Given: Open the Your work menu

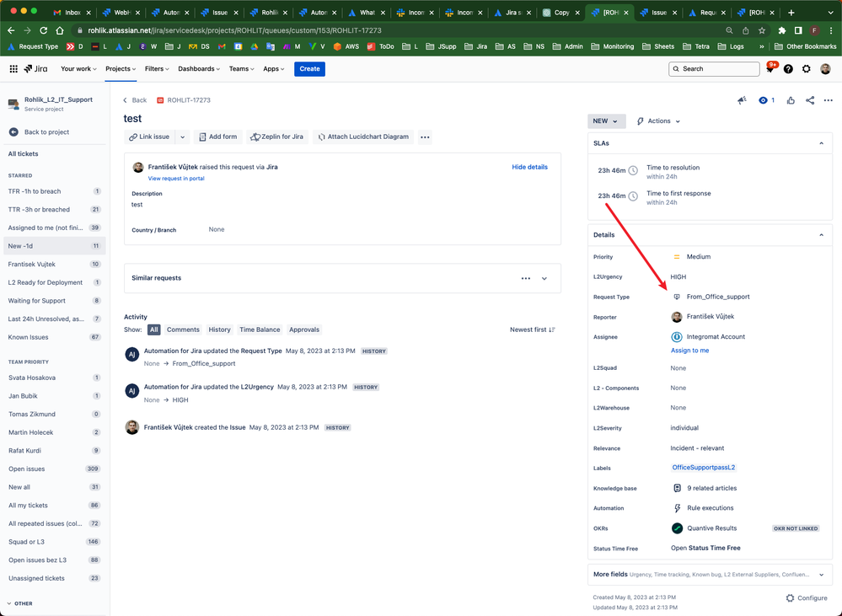Looking at the screenshot, I should (x=78, y=69).
